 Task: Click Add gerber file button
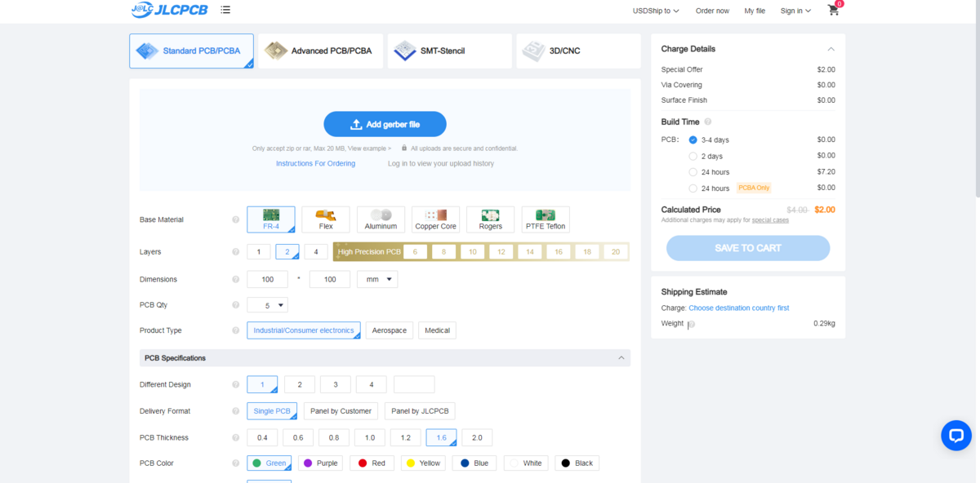(x=385, y=124)
